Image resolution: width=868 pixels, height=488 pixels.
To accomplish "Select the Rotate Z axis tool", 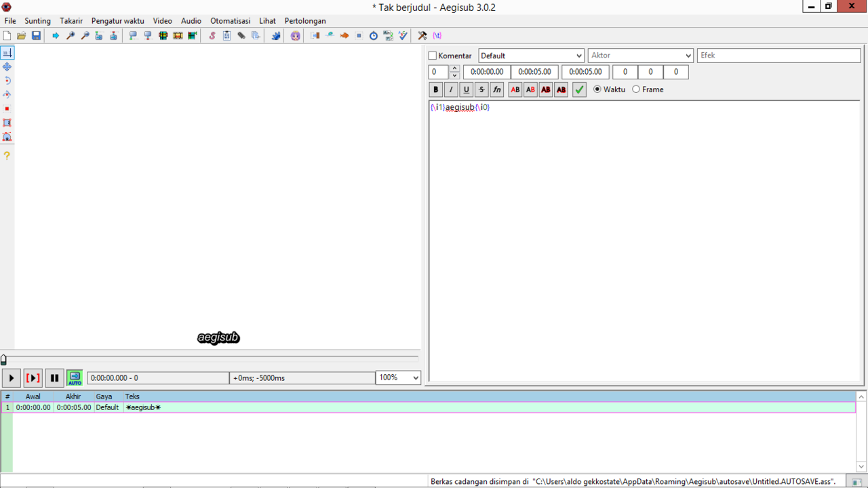I will [7, 81].
